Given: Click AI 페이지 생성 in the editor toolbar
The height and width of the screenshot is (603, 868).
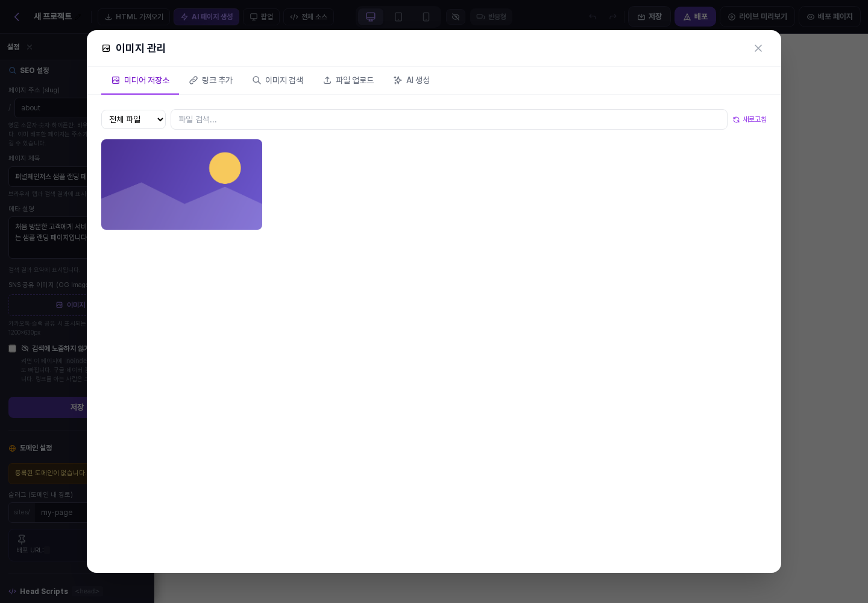Looking at the screenshot, I should [x=206, y=17].
